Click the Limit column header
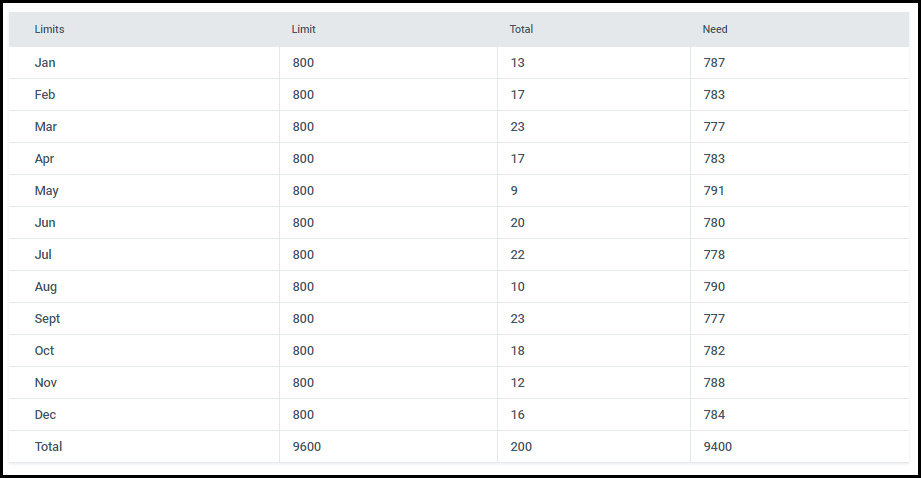 pyautogui.click(x=304, y=29)
